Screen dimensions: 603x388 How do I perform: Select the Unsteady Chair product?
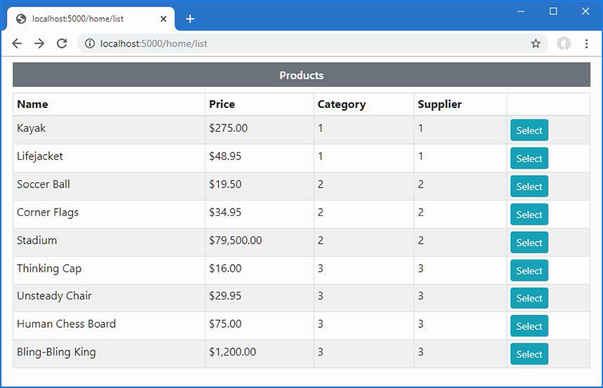pyautogui.click(x=529, y=298)
